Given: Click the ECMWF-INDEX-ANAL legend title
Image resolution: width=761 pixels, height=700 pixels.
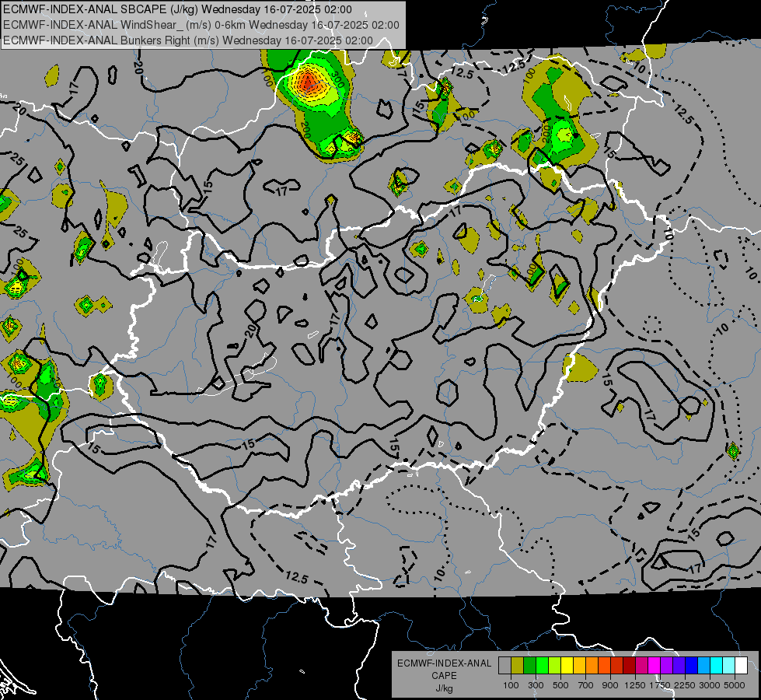Looking at the screenshot, I should tap(445, 663).
